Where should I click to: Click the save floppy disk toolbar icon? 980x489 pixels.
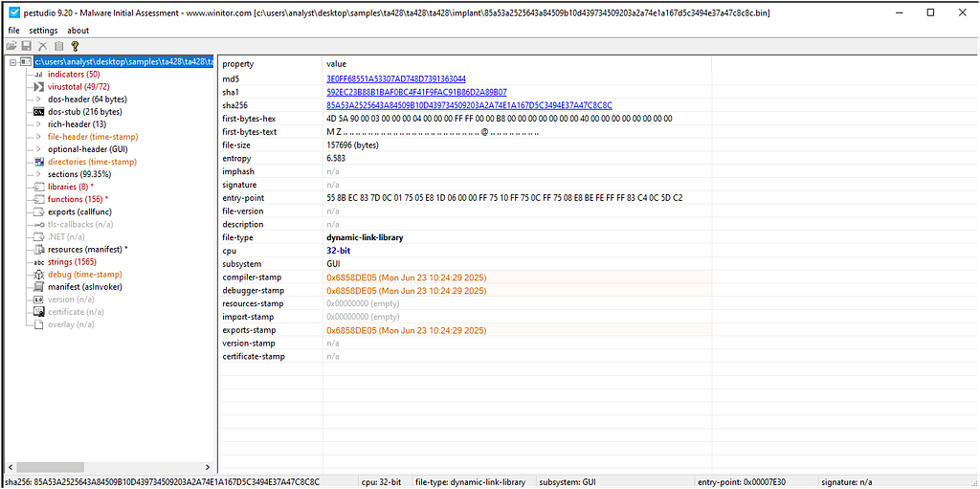[27, 46]
